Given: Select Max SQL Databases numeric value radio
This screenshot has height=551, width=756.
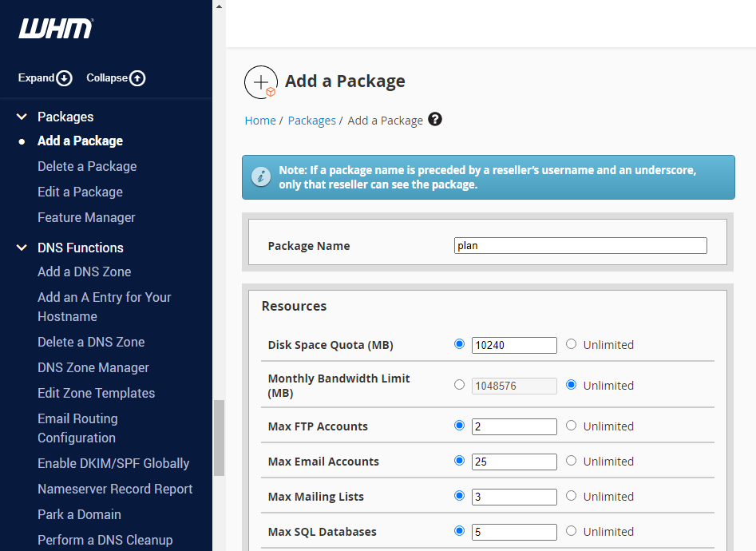Looking at the screenshot, I should (x=460, y=531).
